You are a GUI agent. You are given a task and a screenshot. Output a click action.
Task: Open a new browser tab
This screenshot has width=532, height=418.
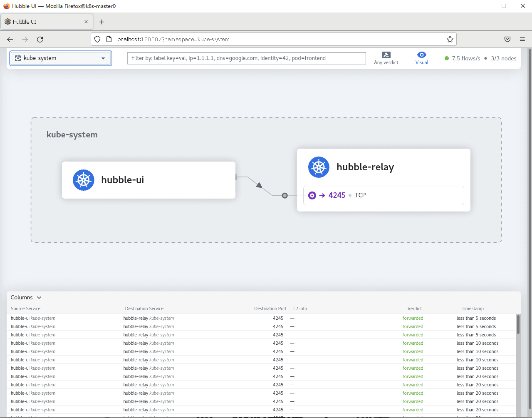click(x=102, y=22)
